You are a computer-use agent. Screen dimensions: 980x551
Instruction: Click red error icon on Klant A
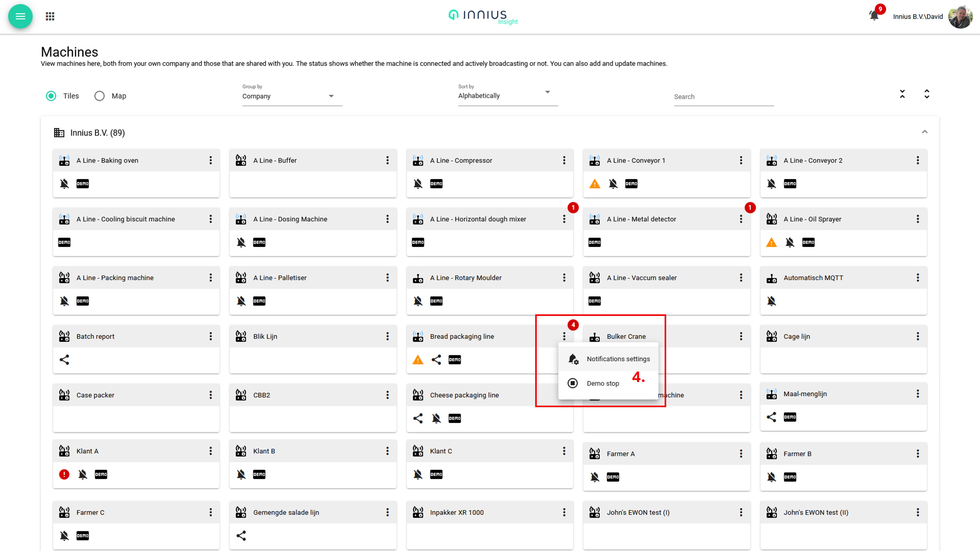click(64, 474)
